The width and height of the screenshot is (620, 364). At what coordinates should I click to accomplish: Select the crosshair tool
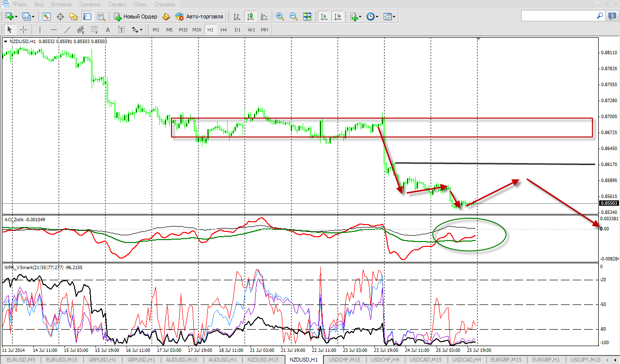tap(23, 30)
